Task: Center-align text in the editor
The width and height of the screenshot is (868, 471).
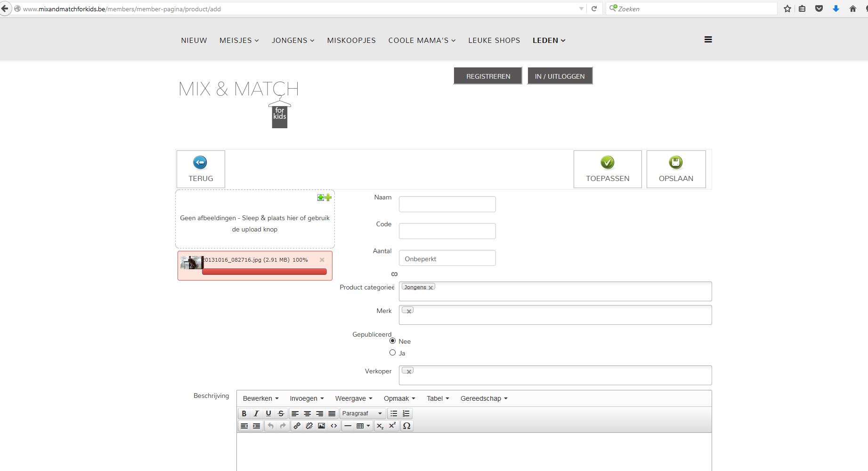Action: click(x=308, y=413)
